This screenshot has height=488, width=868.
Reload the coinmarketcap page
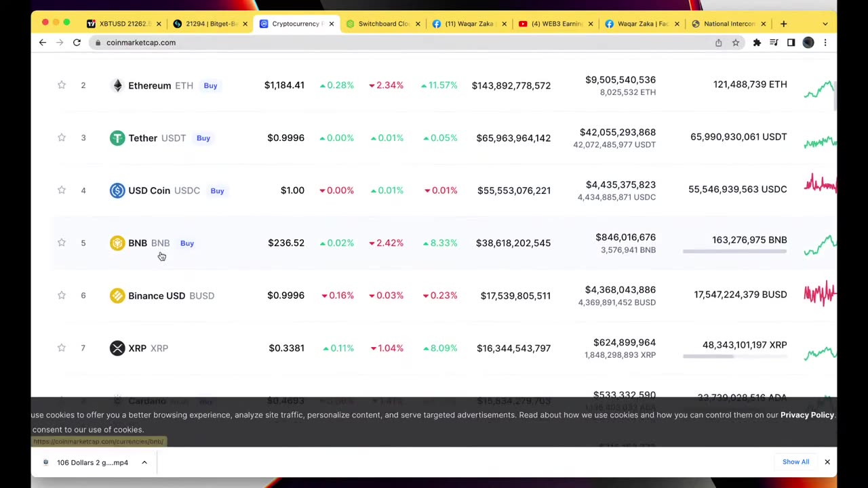(77, 42)
